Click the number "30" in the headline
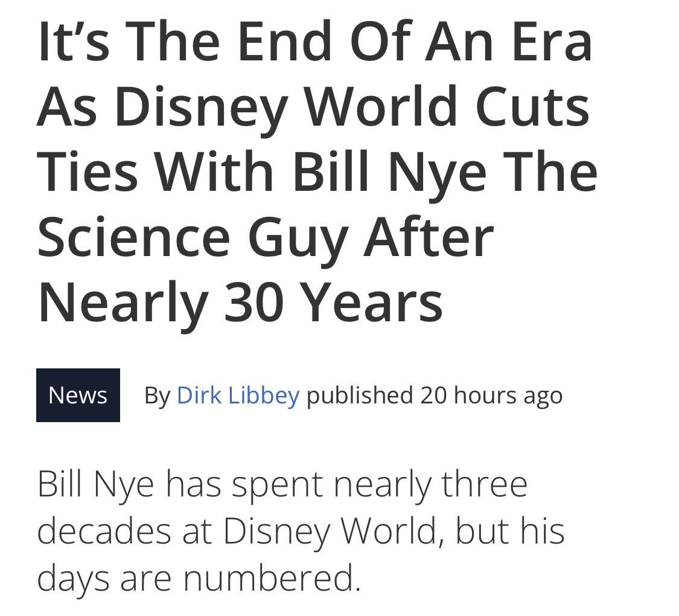The width and height of the screenshot is (679, 616). (254, 303)
